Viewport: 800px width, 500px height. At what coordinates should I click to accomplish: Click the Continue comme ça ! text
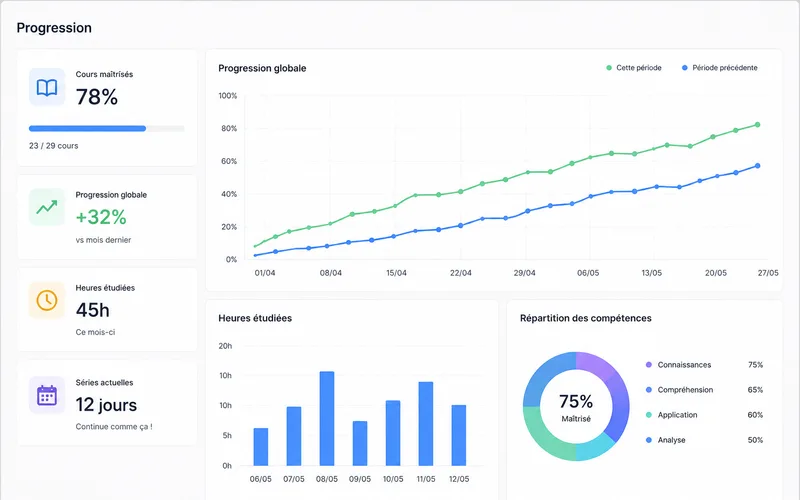pyautogui.click(x=114, y=427)
